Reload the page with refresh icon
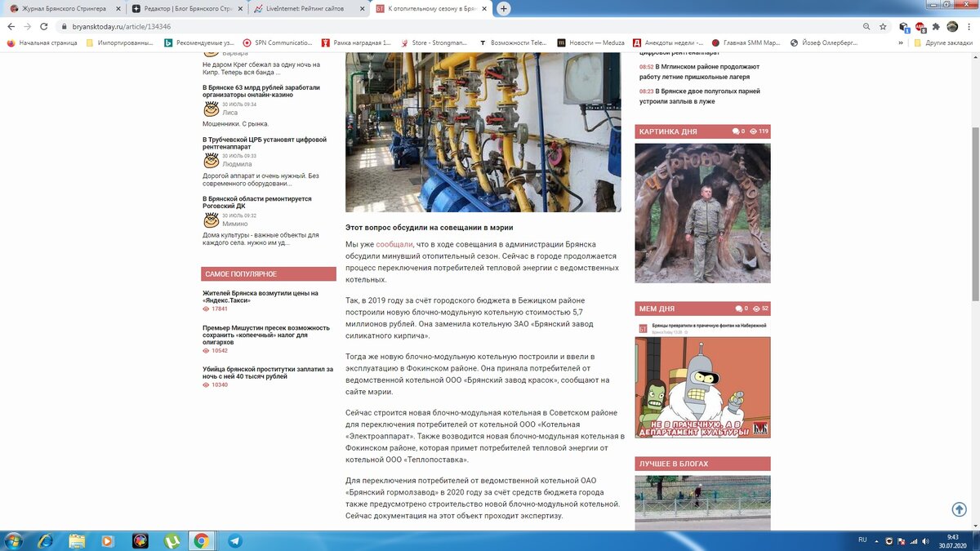This screenshot has width=980, height=551. point(46,26)
